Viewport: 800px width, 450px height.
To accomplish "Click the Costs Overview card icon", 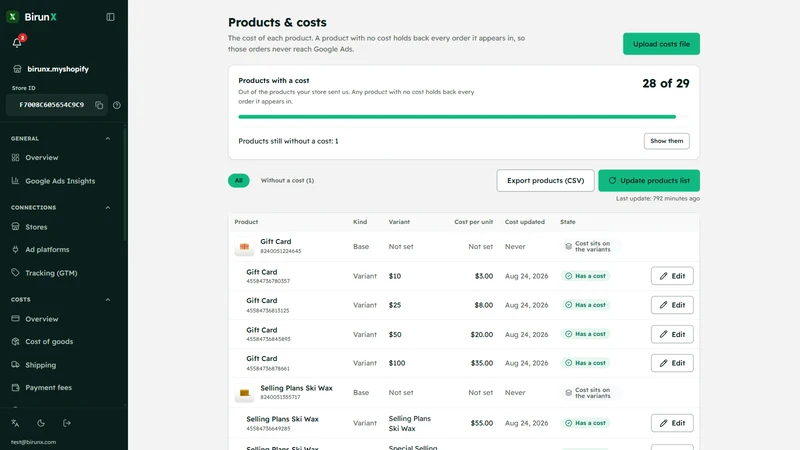I will [x=15, y=318].
